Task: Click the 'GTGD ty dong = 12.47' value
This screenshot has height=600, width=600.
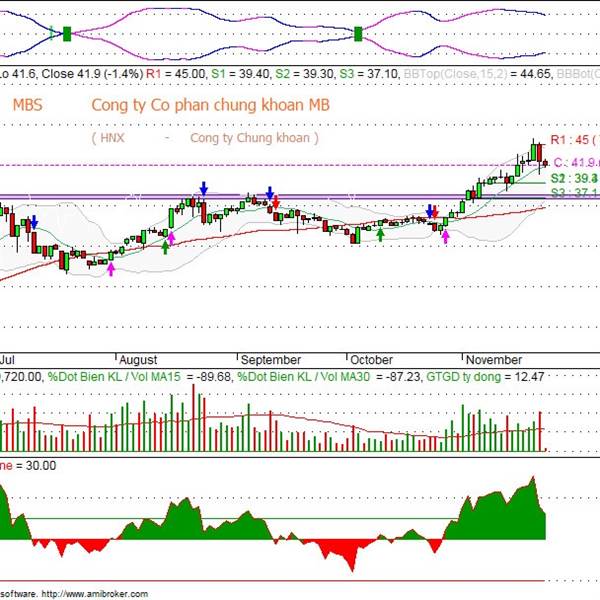Action: (x=485, y=377)
